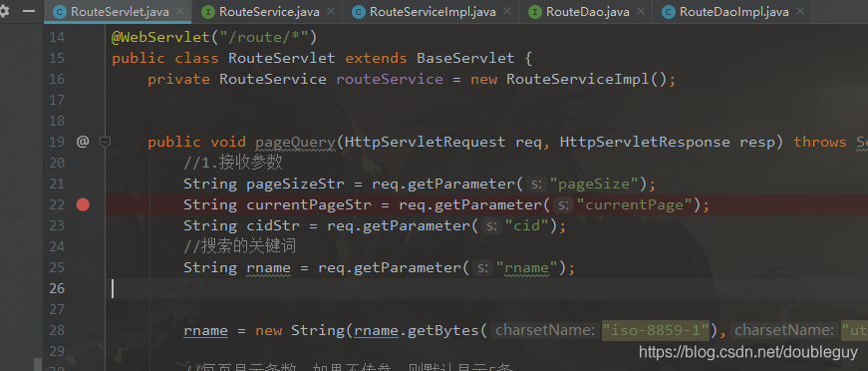The width and height of the screenshot is (868, 371).
Task: Switch to the RouteDao.java tab
Action: (x=587, y=12)
